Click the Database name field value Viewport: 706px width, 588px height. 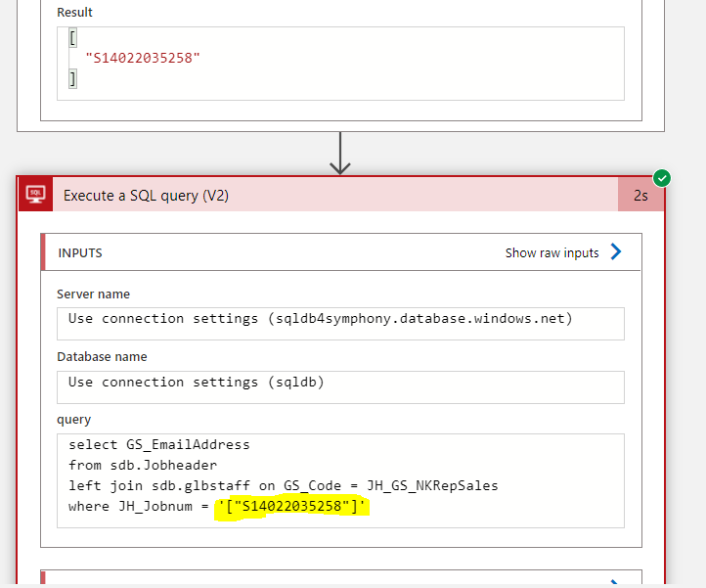pos(340,387)
